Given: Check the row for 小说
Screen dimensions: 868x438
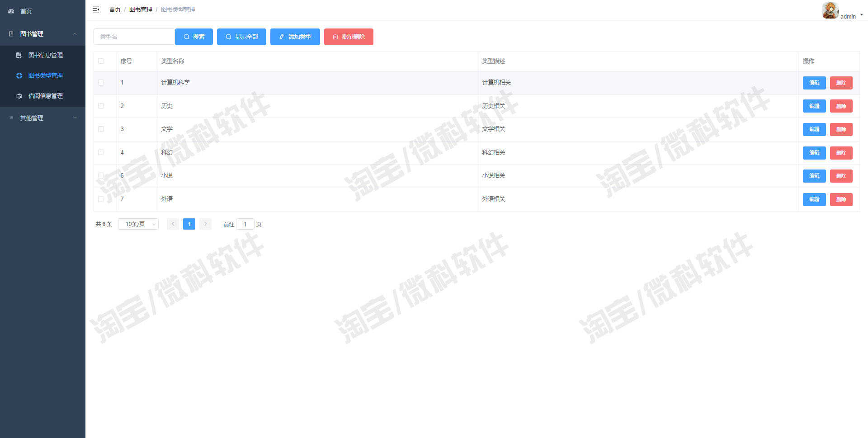Looking at the screenshot, I should (101, 176).
